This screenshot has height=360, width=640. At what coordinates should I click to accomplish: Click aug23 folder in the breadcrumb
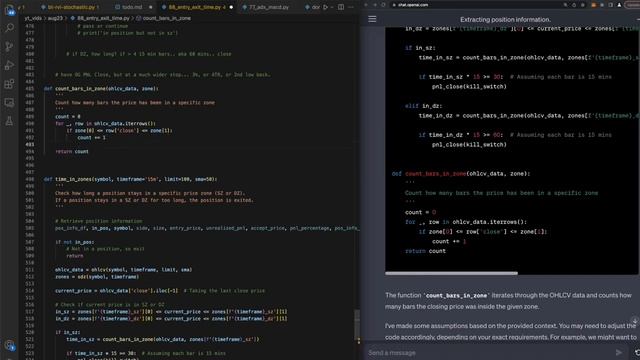tap(55, 18)
